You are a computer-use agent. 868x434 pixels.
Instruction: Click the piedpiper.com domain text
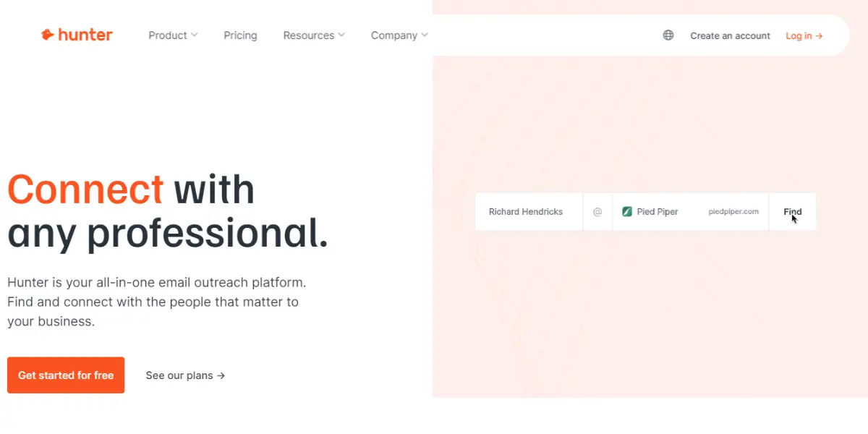733,212
